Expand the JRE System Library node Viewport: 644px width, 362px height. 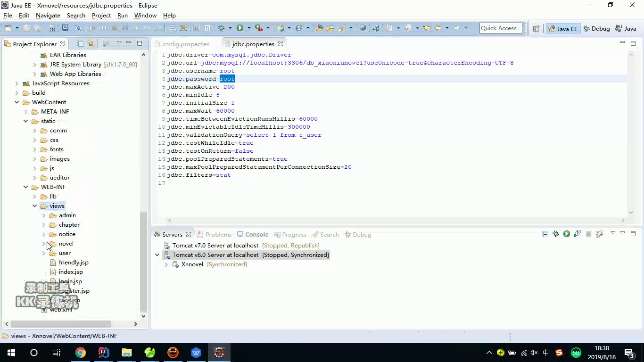point(35,65)
